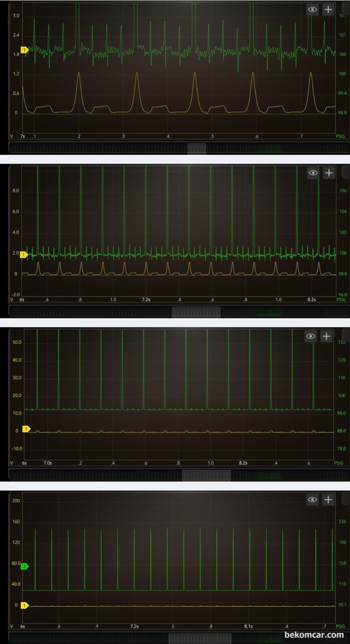The height and width of the screenshot is (644, 350).
Task: Click overview window handle under bottom panel
Action: coord(200,638)
